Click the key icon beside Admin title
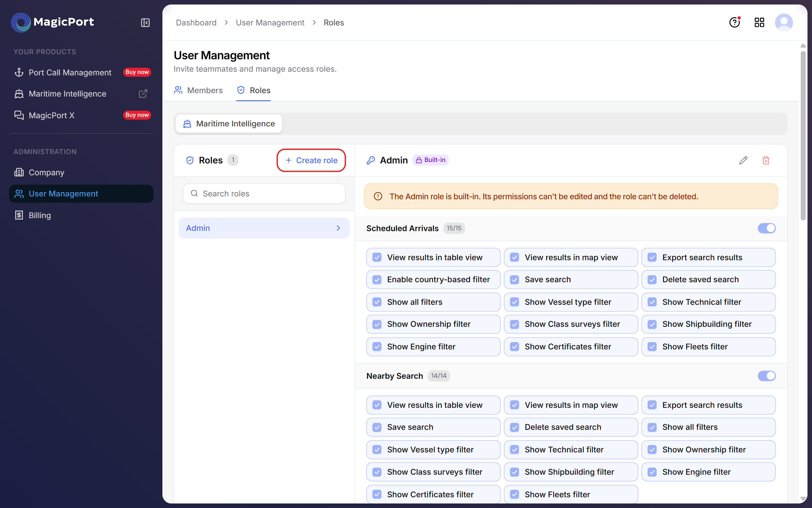The height and width of the screenshot is (508, 812). (371, 160)
